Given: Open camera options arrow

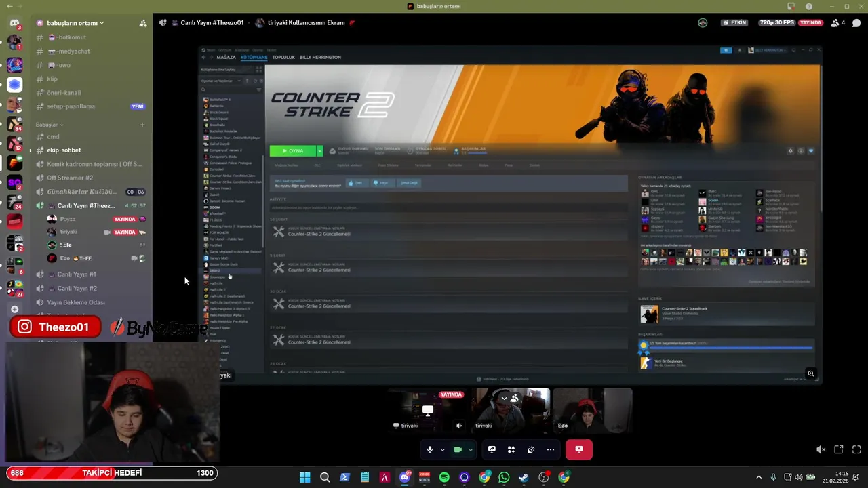Looking at the screenshot, I should point(470,449).
